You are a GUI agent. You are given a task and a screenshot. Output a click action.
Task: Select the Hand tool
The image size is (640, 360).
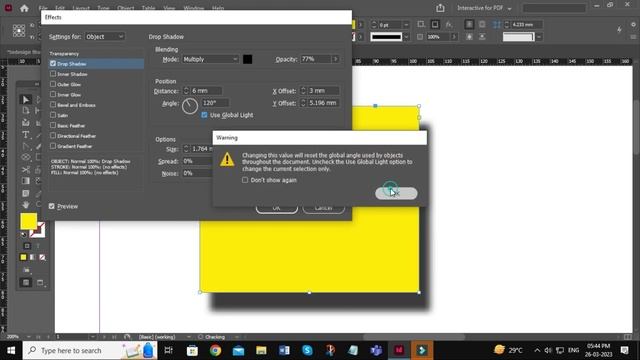tap(25, 204)
